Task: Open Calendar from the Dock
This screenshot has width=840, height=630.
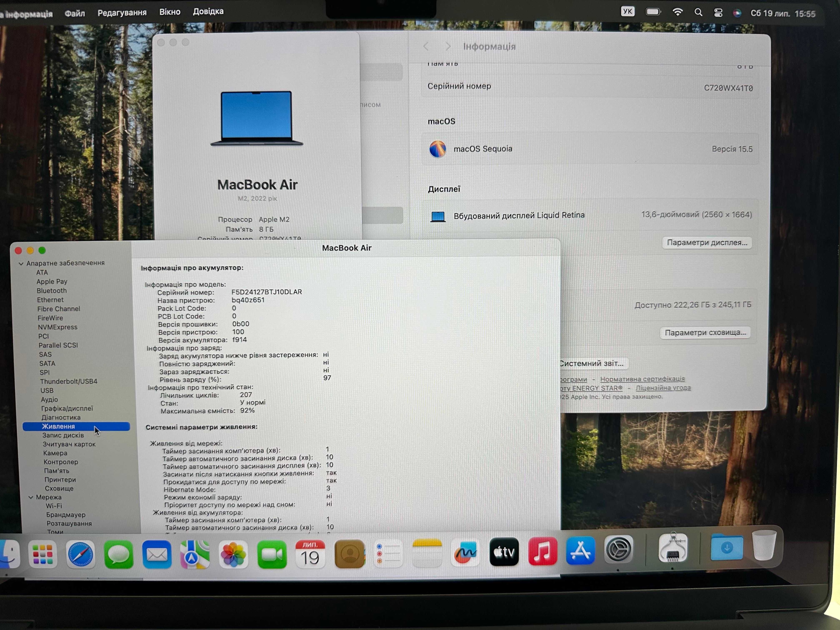Action: point(310,554)
